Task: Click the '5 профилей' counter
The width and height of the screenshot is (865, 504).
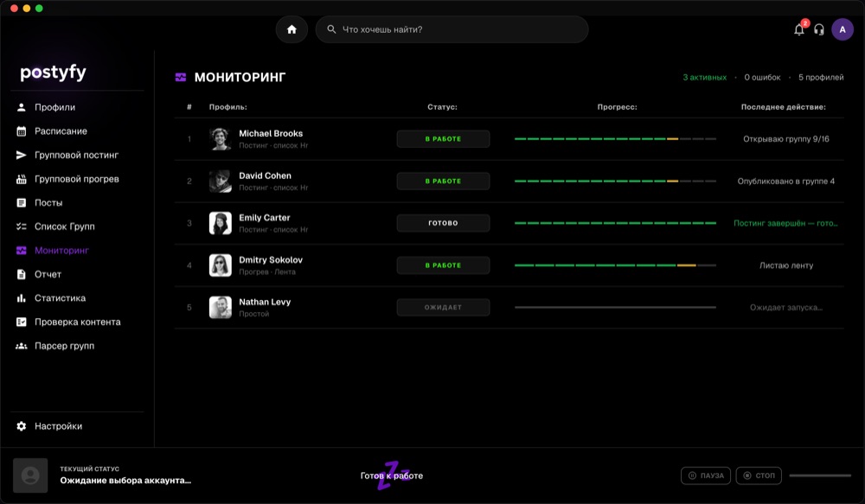Action: [821, 77]
